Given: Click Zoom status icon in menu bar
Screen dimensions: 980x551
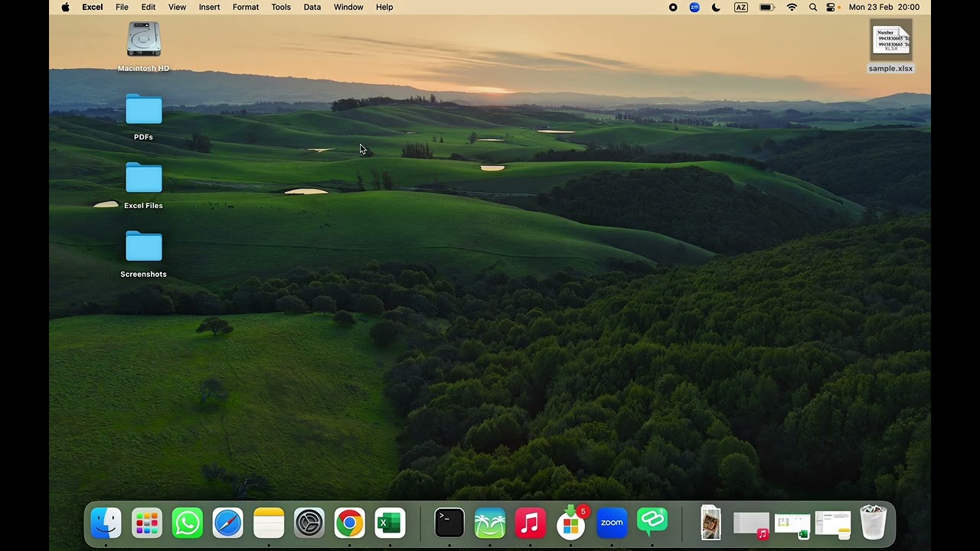Looking at the screenshot, I should (694, 8).
